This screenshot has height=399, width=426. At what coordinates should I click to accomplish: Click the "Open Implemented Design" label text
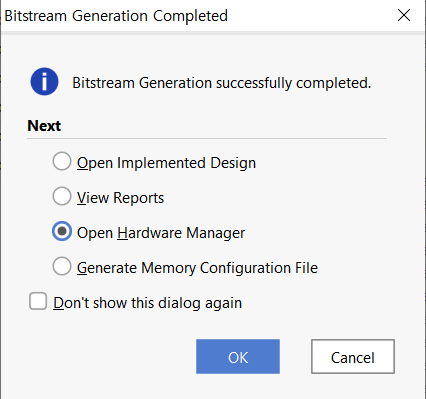166,163
